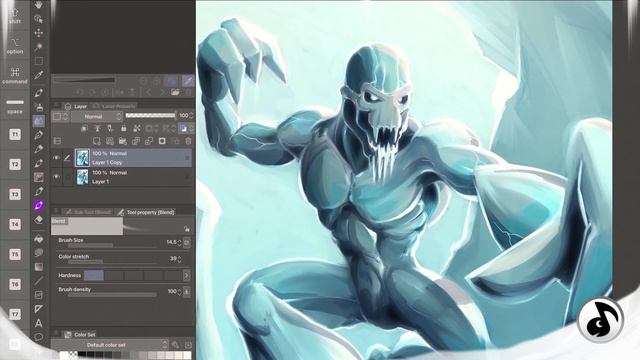Toggle Lock transparent pixels

pyautogui.click(x=137, y=128)
